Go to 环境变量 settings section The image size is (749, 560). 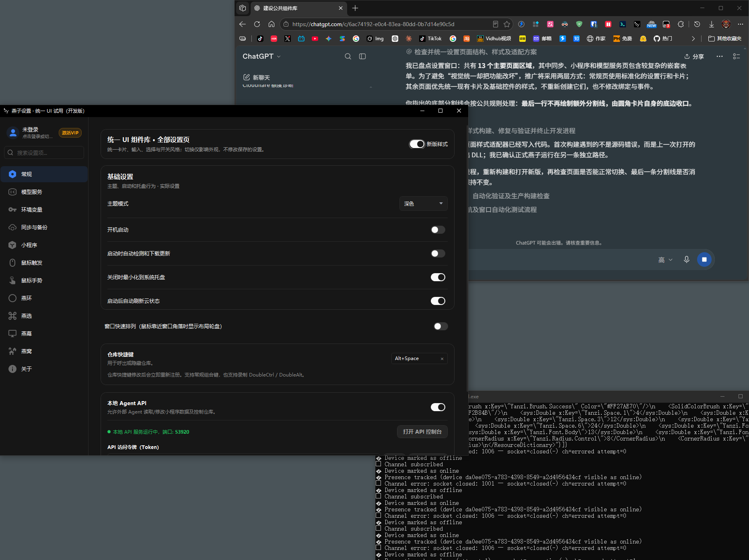point(44,210)
